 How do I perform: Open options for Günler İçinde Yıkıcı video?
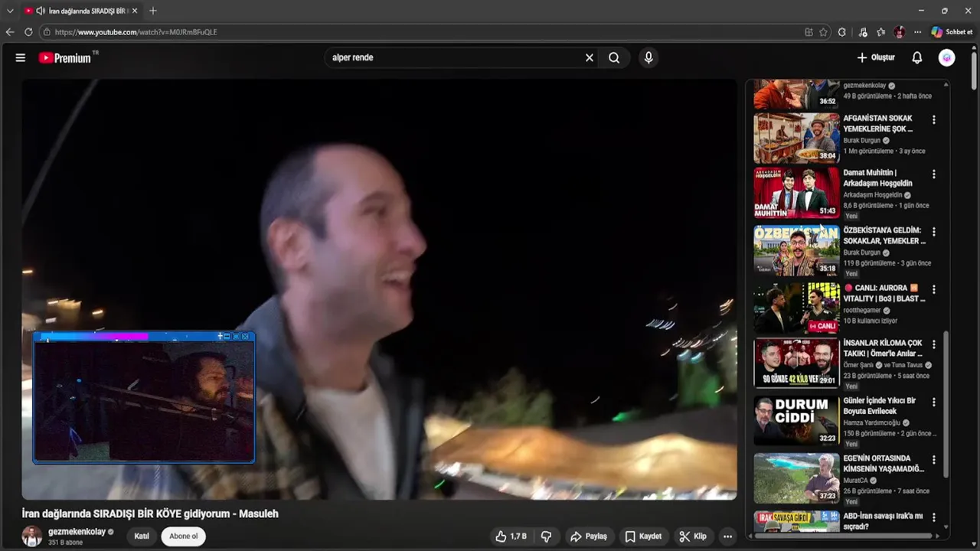(x=933, y=402)
